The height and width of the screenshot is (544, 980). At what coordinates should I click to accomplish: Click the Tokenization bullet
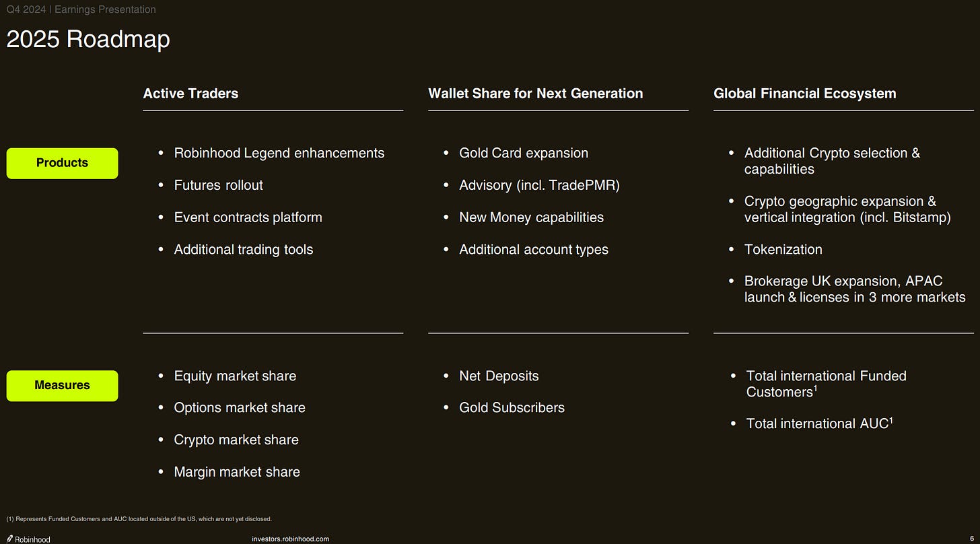(x=783, y=249)
